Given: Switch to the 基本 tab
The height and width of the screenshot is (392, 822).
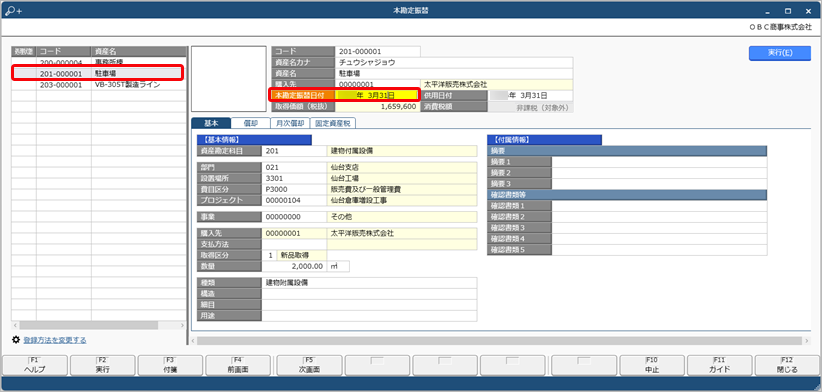Looking at the screenshot, I should click(211, 123).
